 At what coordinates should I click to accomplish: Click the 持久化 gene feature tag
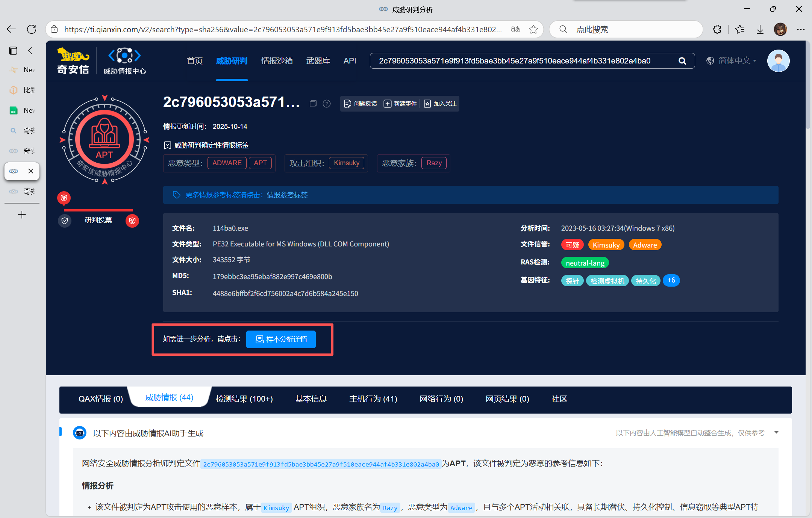[645, 281]
